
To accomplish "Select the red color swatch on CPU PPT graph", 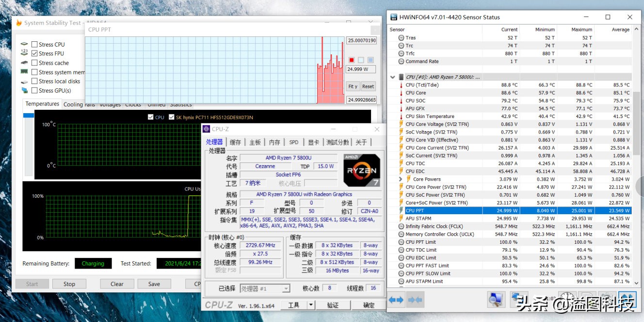I will point(352,60).
